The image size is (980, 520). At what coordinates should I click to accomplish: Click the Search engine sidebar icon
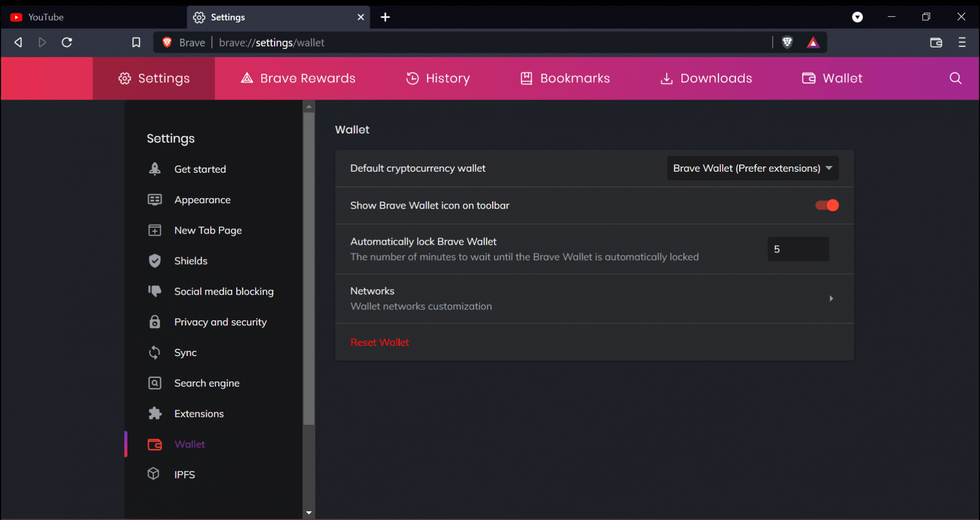point(155,383)
